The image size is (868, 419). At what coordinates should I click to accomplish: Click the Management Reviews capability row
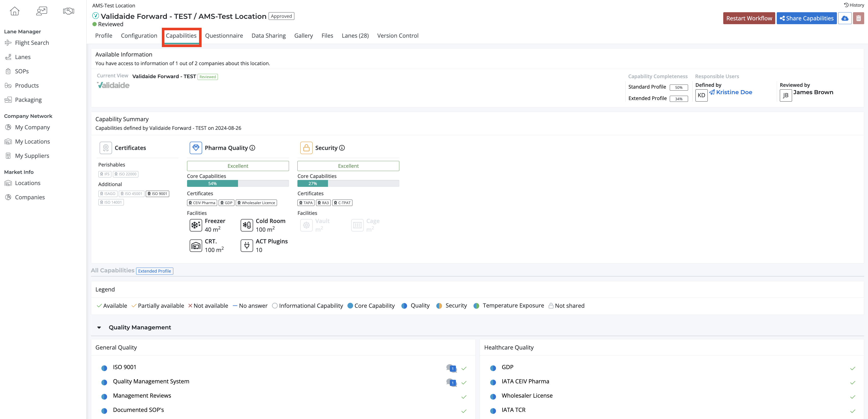tap(283, 396)
